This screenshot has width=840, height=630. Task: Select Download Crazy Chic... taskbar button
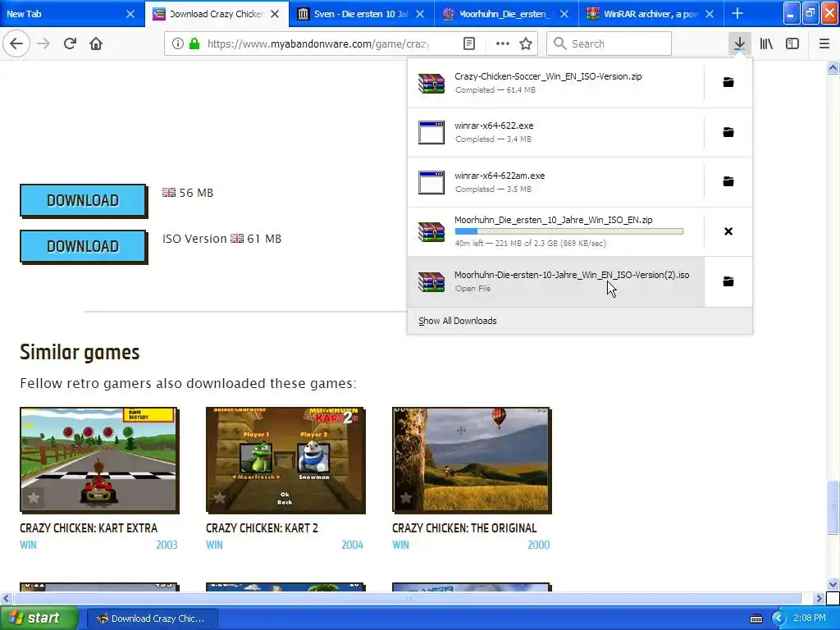pyautogui.click(x=152, y=619)
